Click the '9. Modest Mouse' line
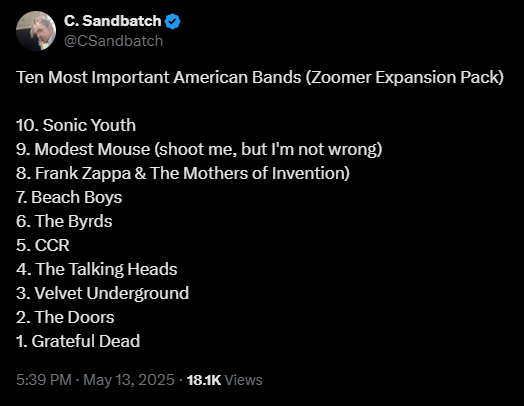The width and height of the screenshot is (524, 406). [x=199, y=149]
